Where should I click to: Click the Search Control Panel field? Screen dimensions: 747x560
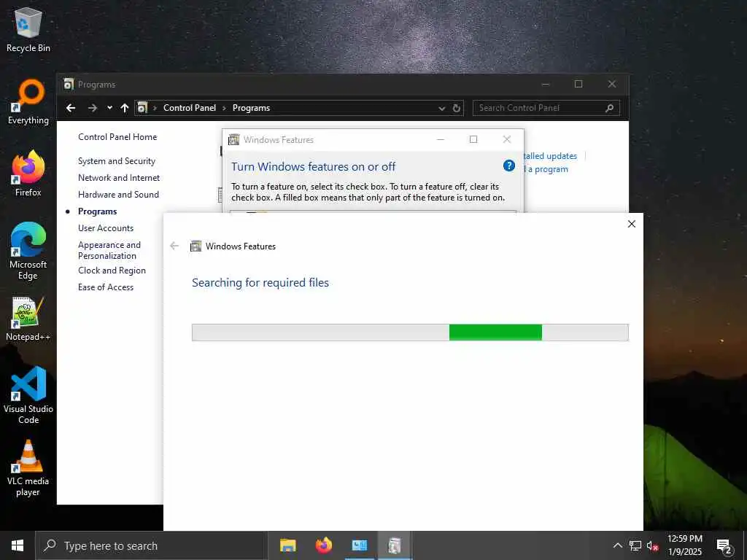(x=546, y=108)
